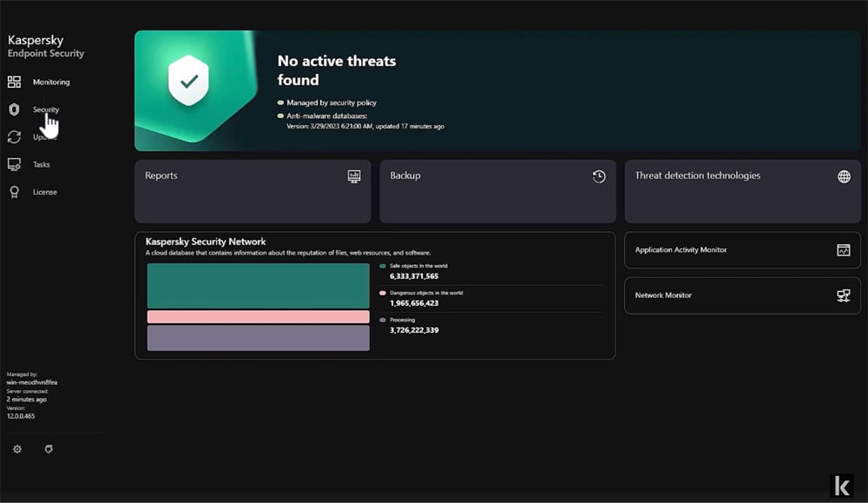Click the Reports chart icon
The image size is (868, 503).
tap(354, 176)
